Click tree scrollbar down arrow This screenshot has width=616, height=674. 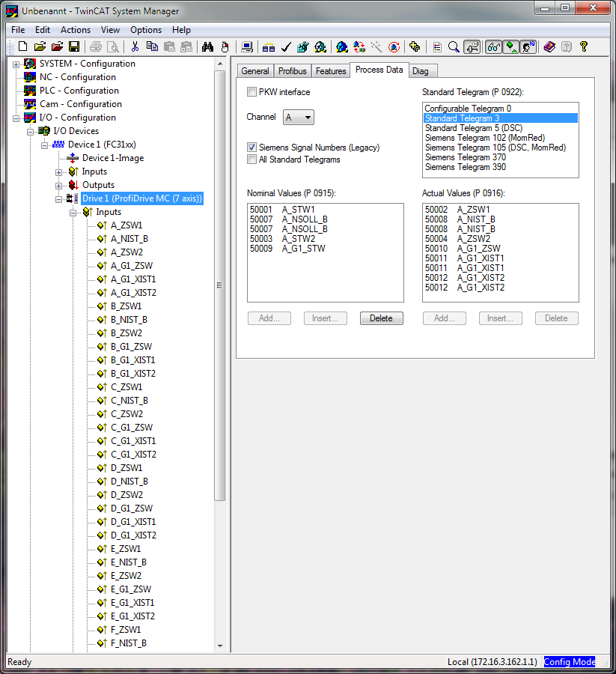(220, 646)
